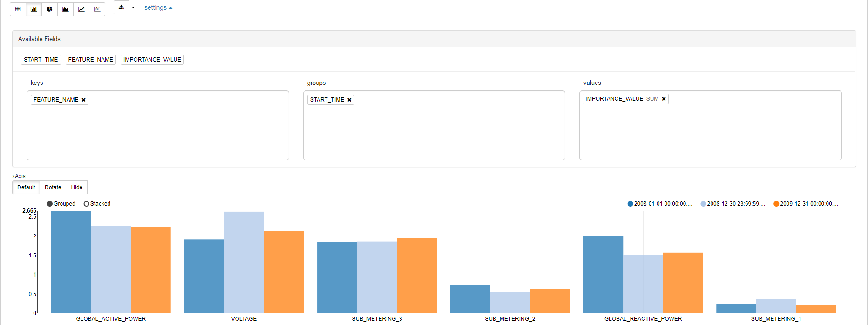
Task: Change the SUM aggregation on IMPORTANCE_VALUE
Action: [x=652, y=99]
